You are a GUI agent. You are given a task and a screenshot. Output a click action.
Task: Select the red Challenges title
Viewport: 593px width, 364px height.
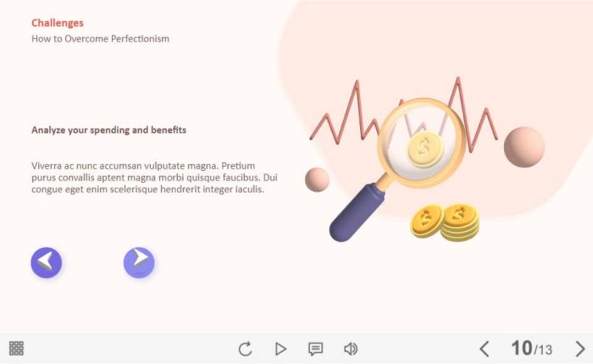(x=58, y=23)
